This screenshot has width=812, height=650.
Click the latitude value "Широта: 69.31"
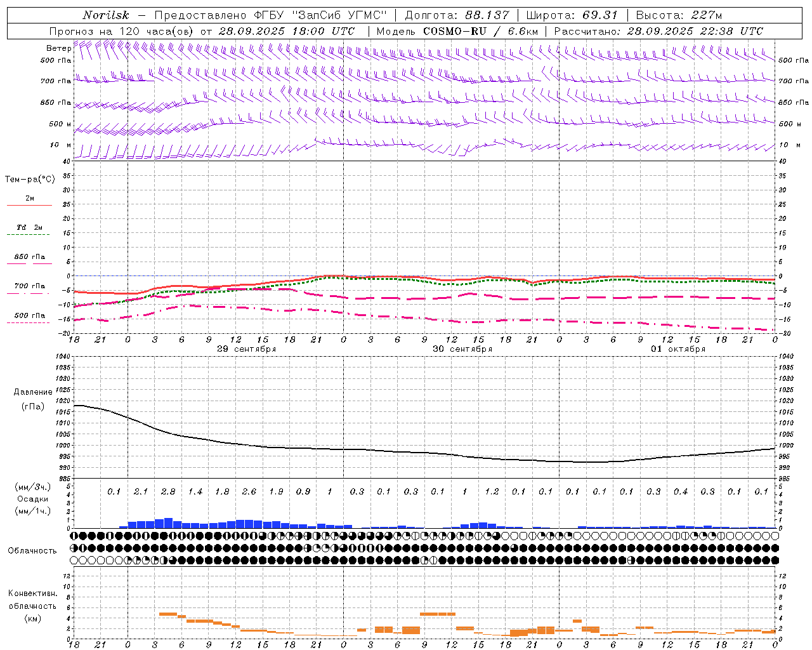point(572,15)
